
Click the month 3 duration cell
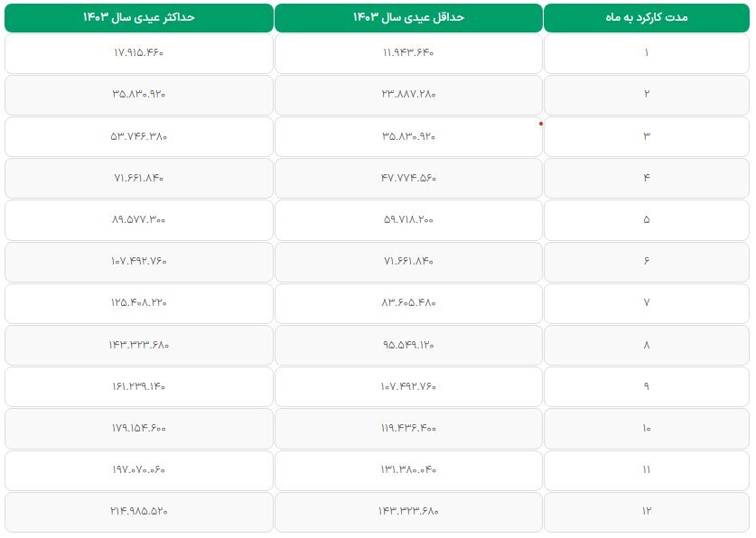(647, 136)
